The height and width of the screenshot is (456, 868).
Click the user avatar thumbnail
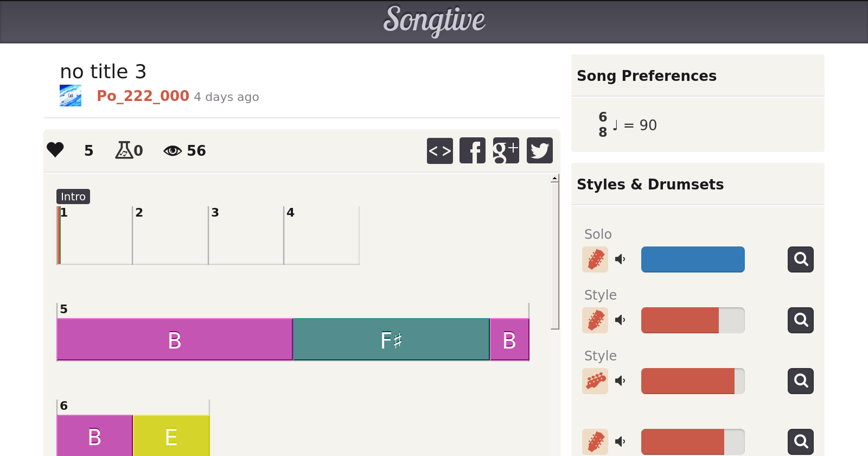71,96
